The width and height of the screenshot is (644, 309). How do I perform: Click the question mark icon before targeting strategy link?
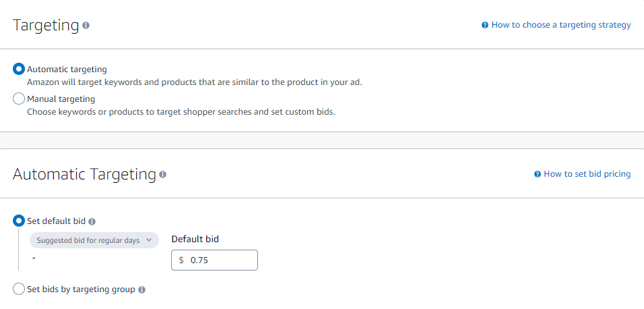point(485,25)
